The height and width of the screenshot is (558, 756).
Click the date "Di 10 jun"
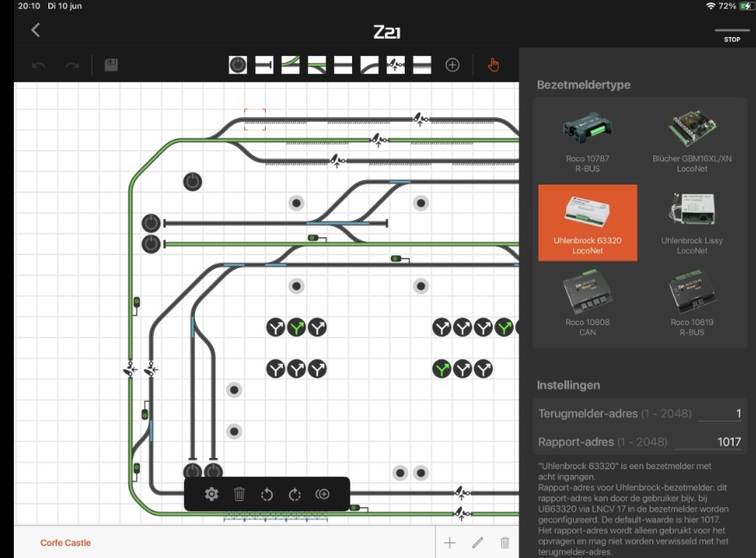65,6
